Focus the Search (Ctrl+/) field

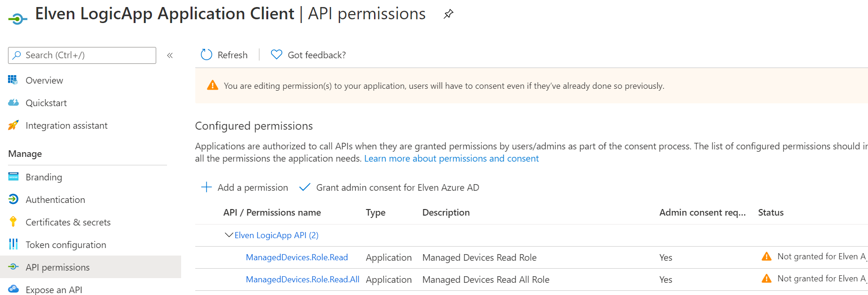coord(82,55)
